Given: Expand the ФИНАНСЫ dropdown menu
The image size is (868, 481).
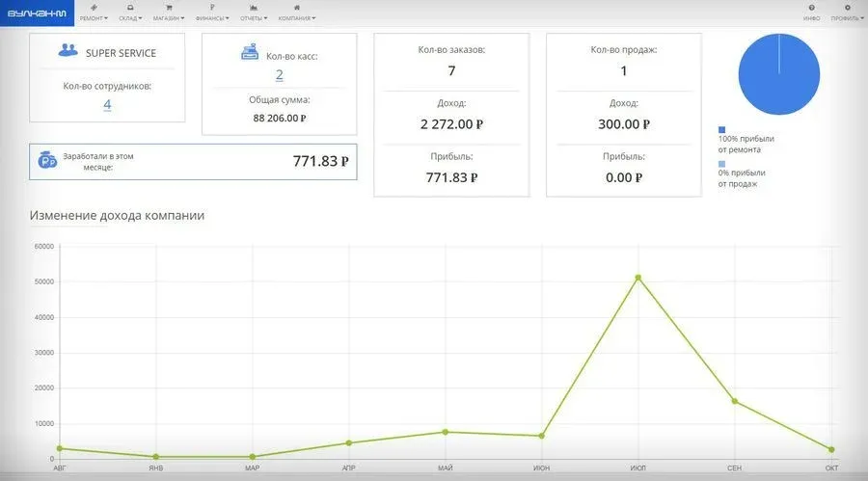Looking at the screenshot, I should pyautogui.click(x=211, y=18).
